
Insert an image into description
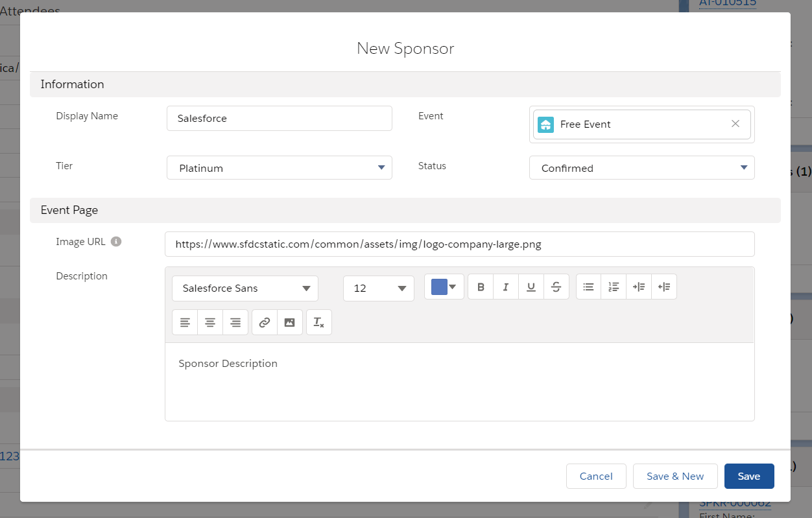[x=290, y=322]
